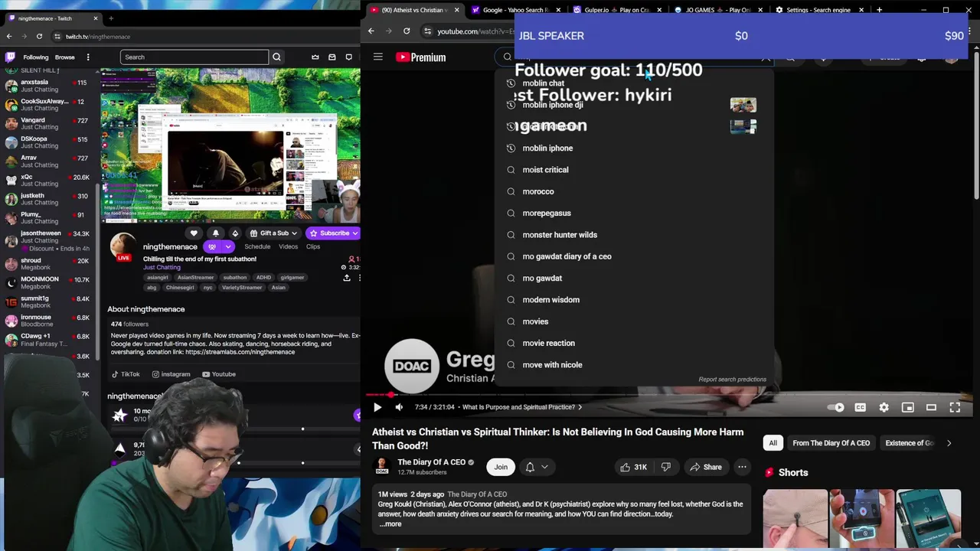Go back in YouTube browser window
This screenshot has height=551, width=980.
tap(371, 31)
